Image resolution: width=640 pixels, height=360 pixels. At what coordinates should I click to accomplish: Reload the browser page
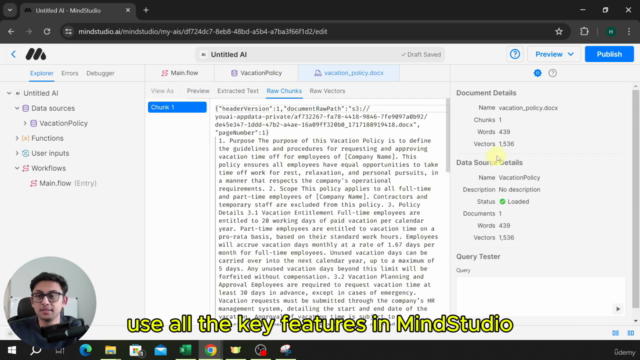pyautogui.click(x=47, y=31)
